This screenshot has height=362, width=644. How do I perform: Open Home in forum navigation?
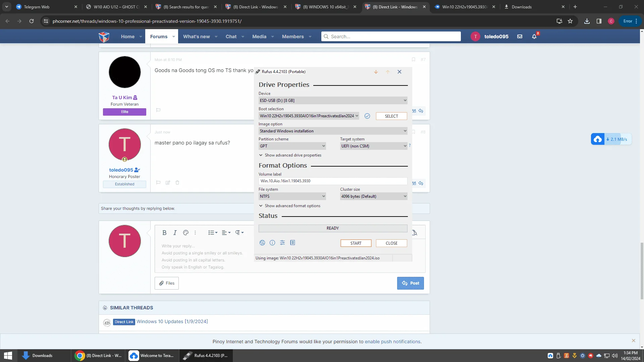128,37
